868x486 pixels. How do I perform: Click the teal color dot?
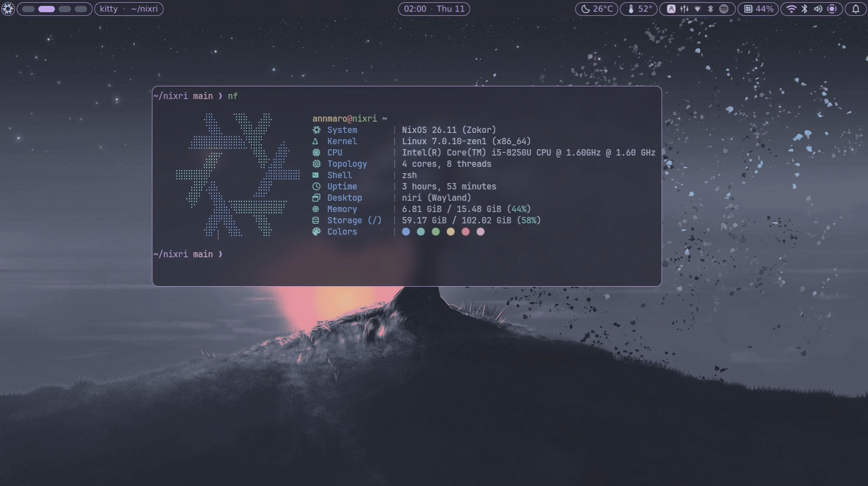[421, 232]
